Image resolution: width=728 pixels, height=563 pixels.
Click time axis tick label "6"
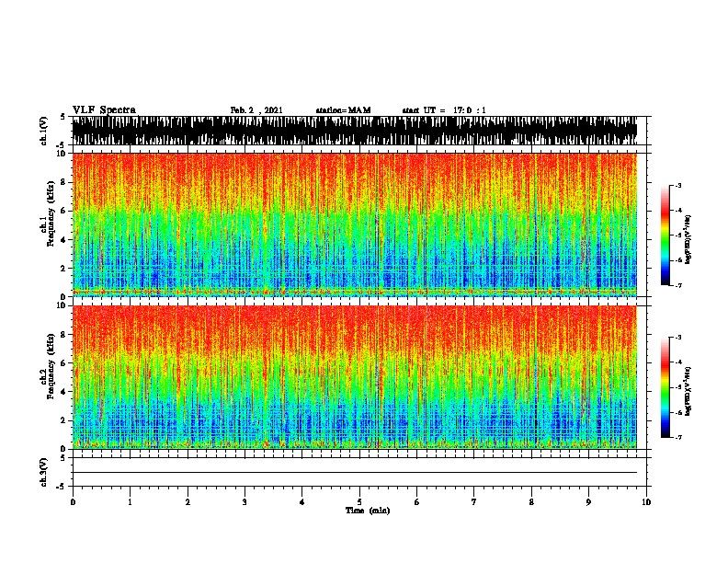417,502
